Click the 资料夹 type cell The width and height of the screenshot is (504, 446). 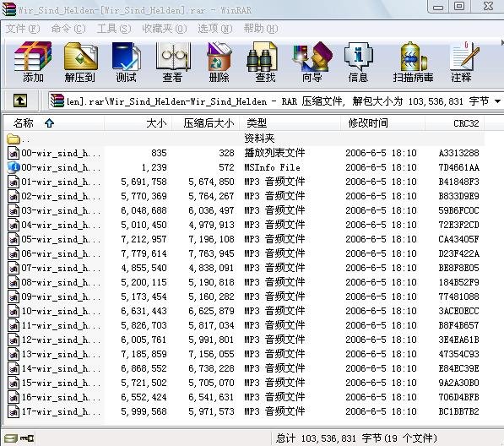(259, 139)
